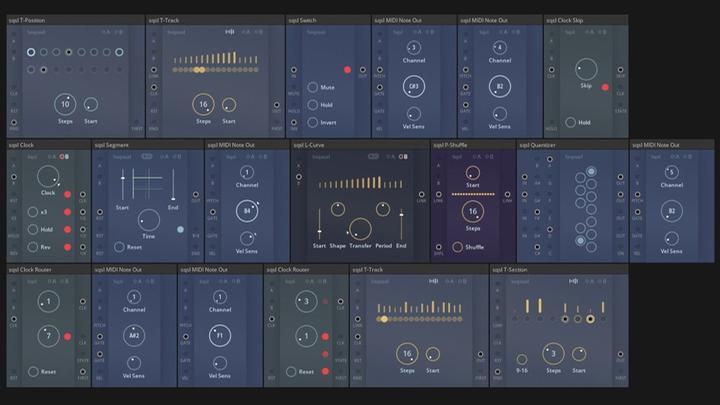Toggle Hold in the Switch module
Screen dimensions: 720x405
(313, 105)
